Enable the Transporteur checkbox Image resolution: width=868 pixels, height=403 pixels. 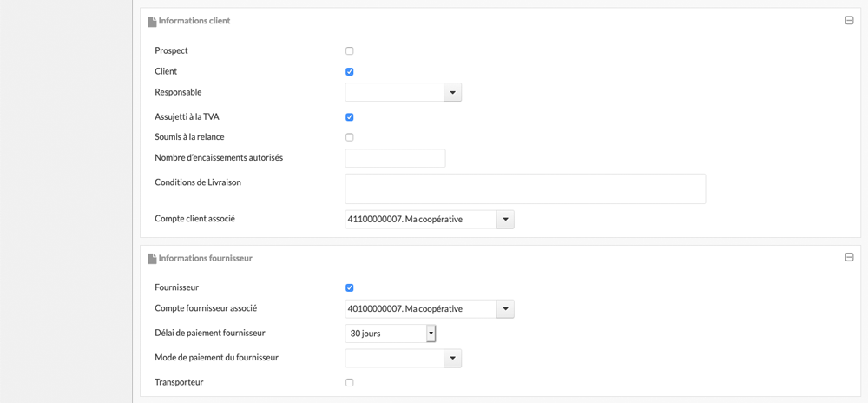[x=349, y=382]
